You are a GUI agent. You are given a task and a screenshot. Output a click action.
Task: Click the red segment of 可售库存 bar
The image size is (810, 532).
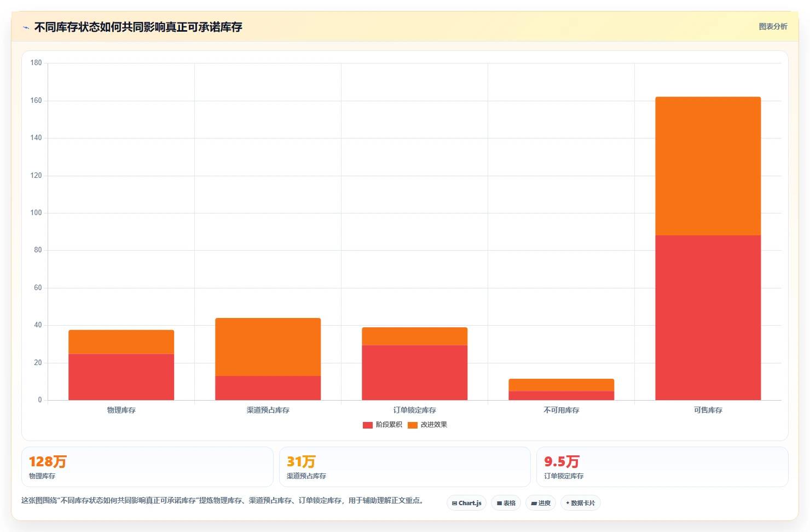pyautogui.click(x=708, y=317)
